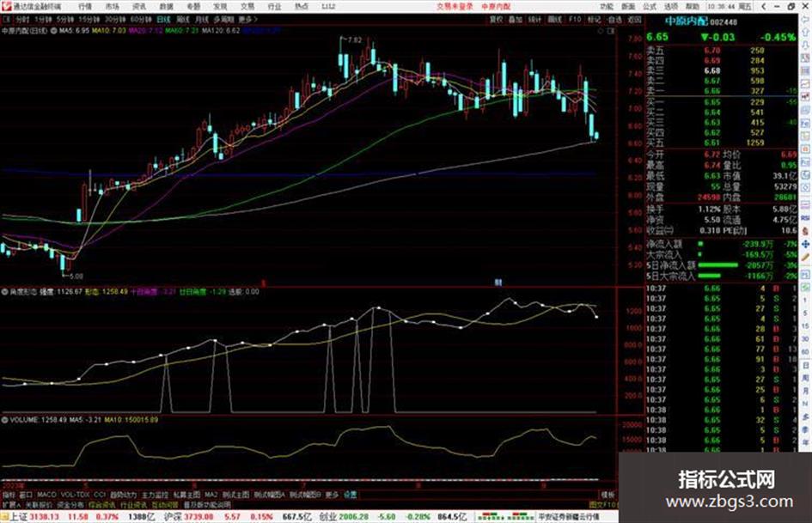
Task: Click small icon left of 分时 period tab
Action: coord(7,19)
